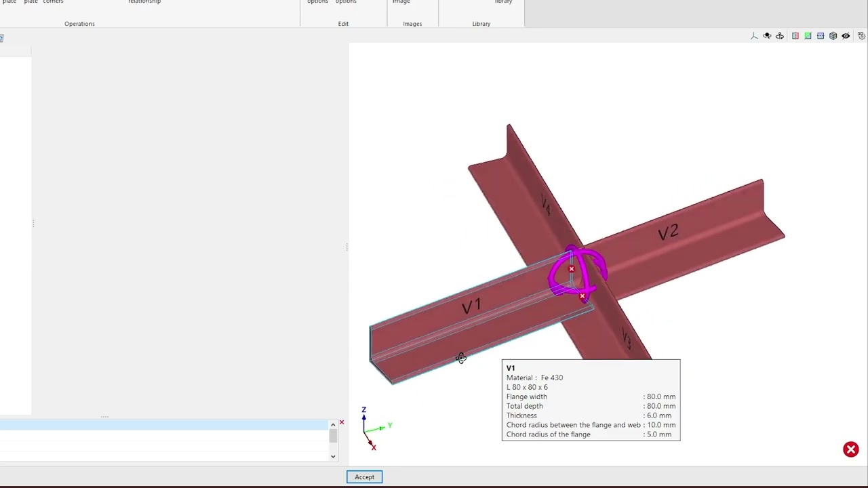Screen dimensions: 868x488
Task: Open the layered 3D cube display icon
Action: [x=833, y=36]
